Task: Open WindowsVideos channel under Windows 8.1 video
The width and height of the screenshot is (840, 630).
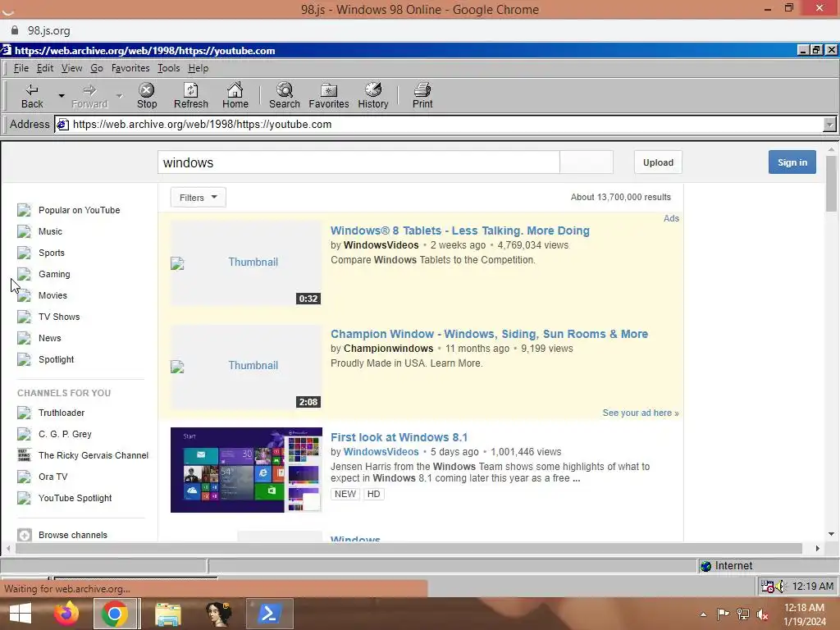Action: [381, 452]
